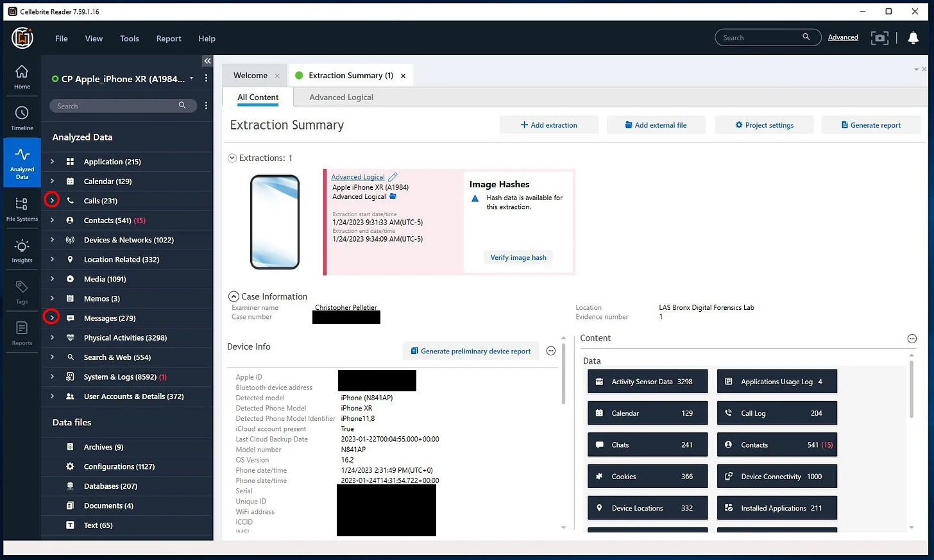The image size is (934, 560).
Task: Open the Activity Sensor Data tile
Action: coord(647,382)
